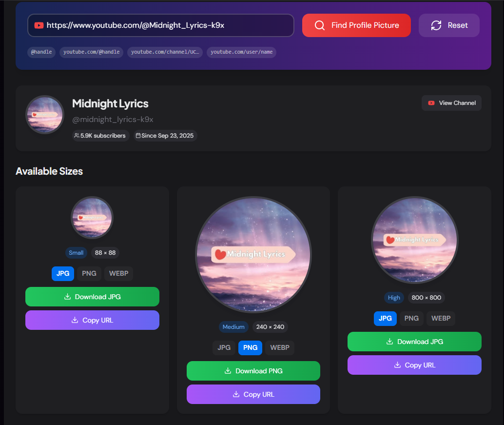Click the High profile picture preview
Screen dimensions: 504x425
(x=415, y=240)
